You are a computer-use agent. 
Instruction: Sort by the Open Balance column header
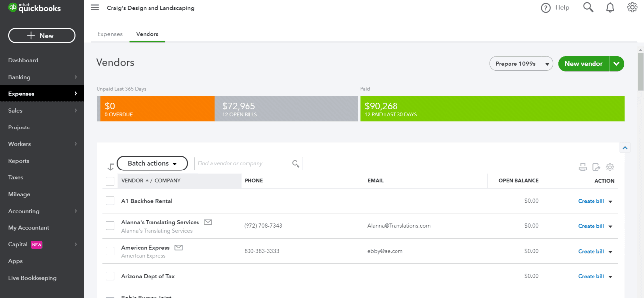[x=518, y=181]
